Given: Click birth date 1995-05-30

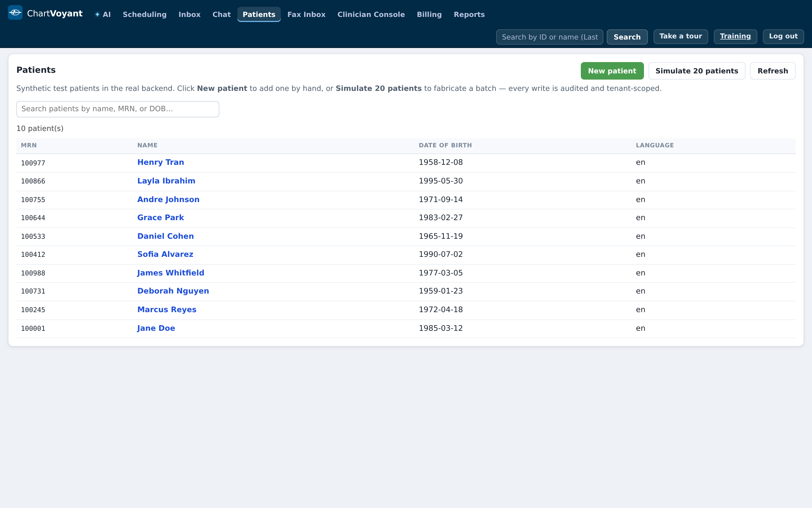Looking at the screenshot, I should tap(441, 181).
